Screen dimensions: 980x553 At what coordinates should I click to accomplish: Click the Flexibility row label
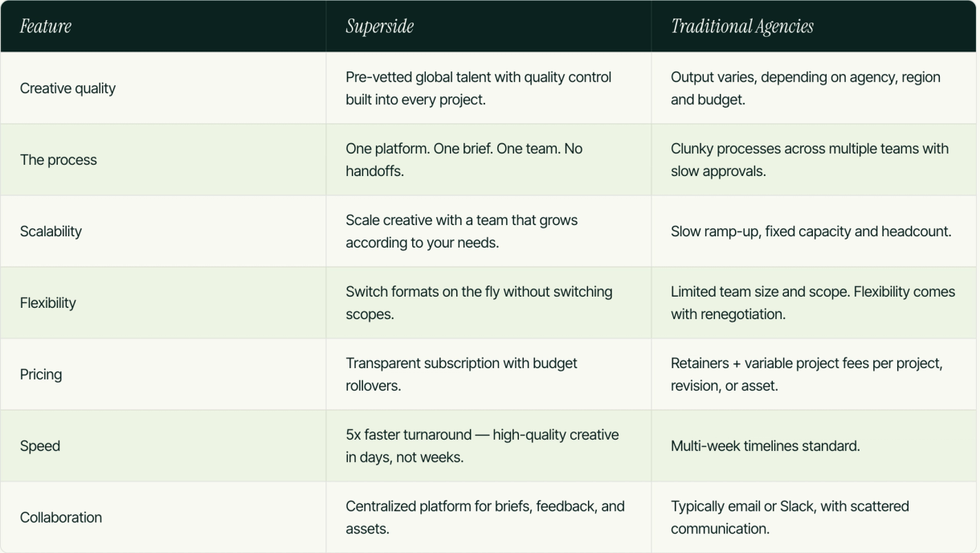pyautogui.click(x=48, y=303)
